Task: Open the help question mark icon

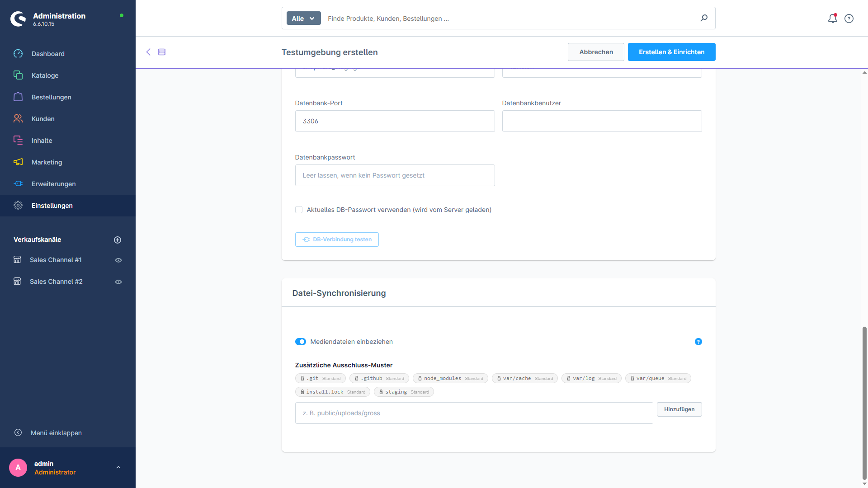Action: coord(849,19)
